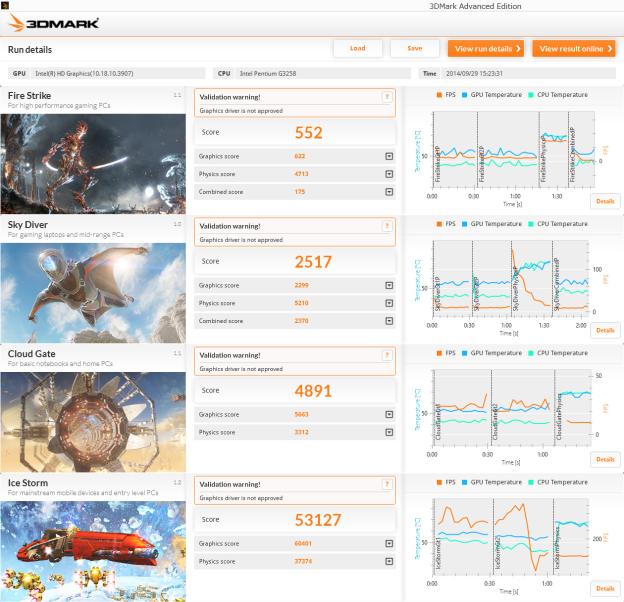
Task: Open Ice Storm validation warning help icon
Action: 387,484
